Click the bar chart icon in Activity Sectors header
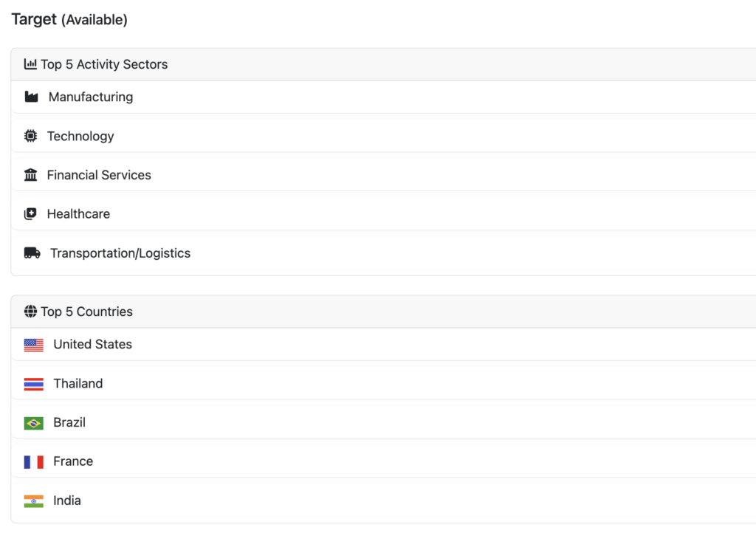This screenshot has width=756, height=533. (x=30, y=64)
